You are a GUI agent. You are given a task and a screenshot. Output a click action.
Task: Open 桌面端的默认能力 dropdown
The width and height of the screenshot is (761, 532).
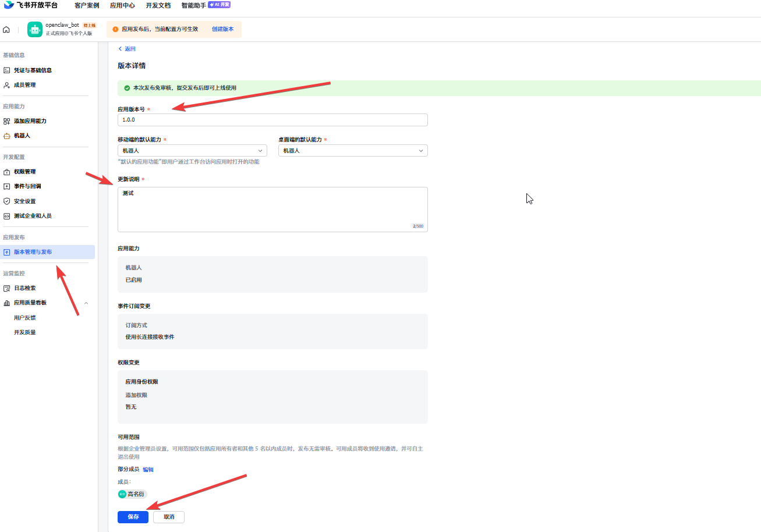pos(353,151)
